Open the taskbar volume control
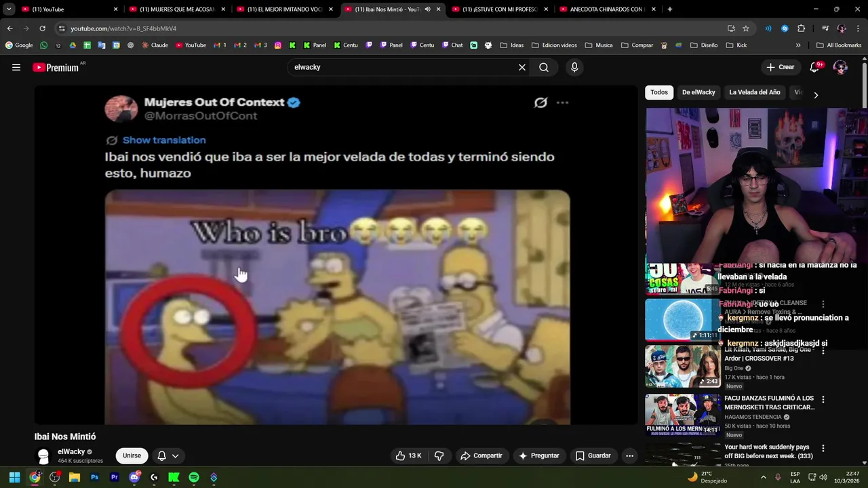 [x=823, y=477]
